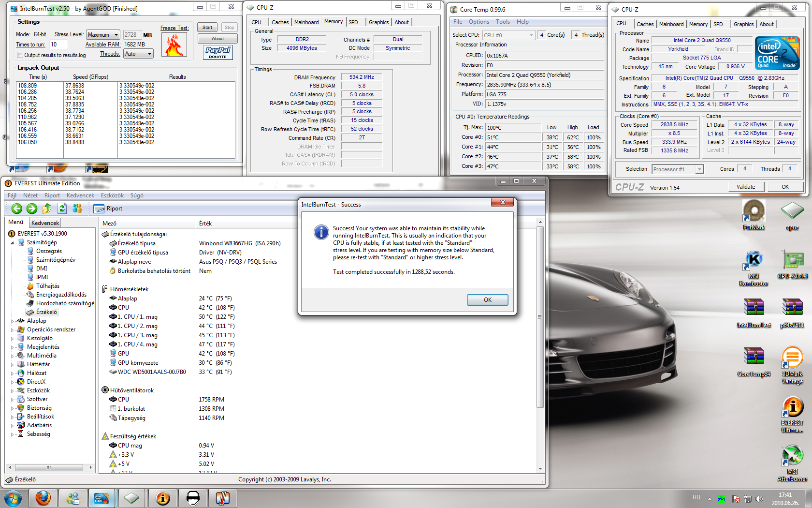Open the Select CPU dropdown in Core Temp
Viewport: 812px width, 508px height.
(509, 35)
